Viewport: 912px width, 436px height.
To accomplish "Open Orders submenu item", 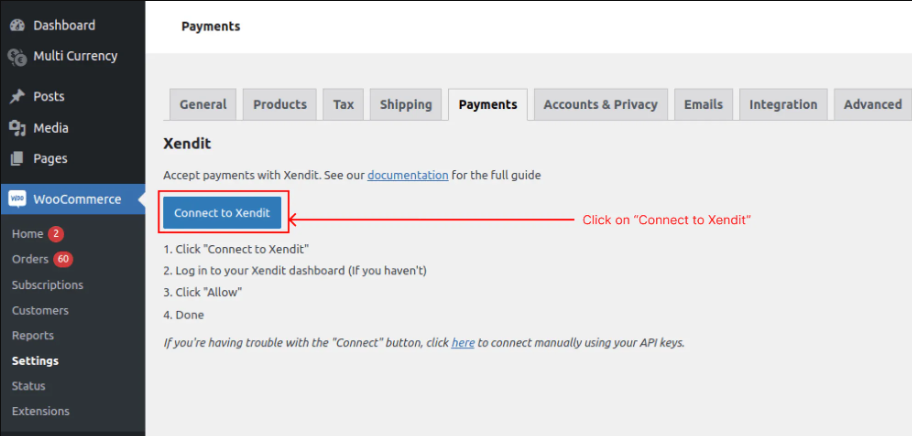I will click(x=30, y=259).
